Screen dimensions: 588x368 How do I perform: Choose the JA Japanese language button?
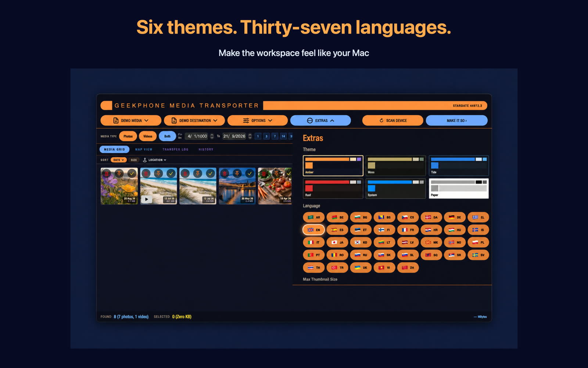[x=337, y=242]
